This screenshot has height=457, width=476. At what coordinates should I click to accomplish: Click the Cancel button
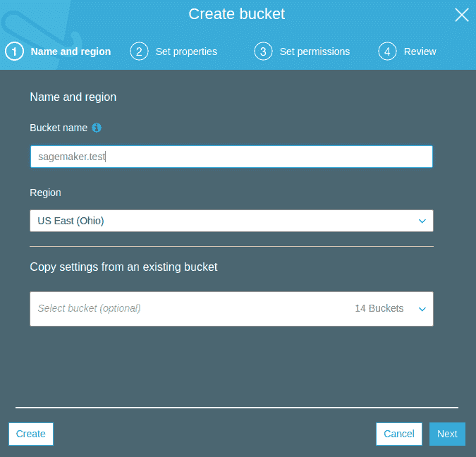399,434
